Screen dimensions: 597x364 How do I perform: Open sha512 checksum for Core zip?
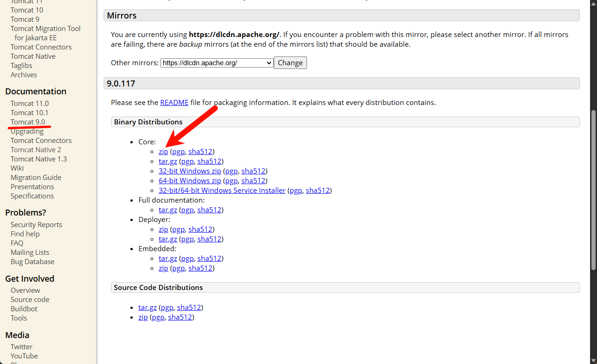[200, 152]
